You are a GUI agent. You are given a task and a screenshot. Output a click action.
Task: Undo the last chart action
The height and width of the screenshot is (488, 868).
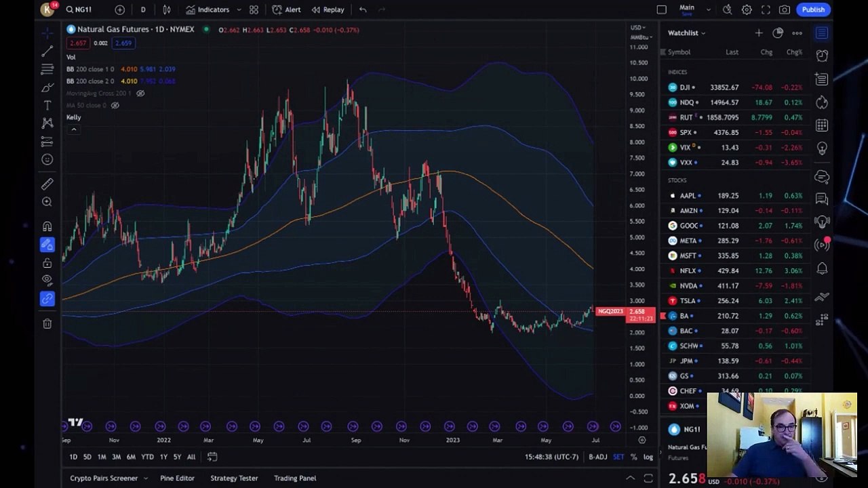[x=363, y=9]
